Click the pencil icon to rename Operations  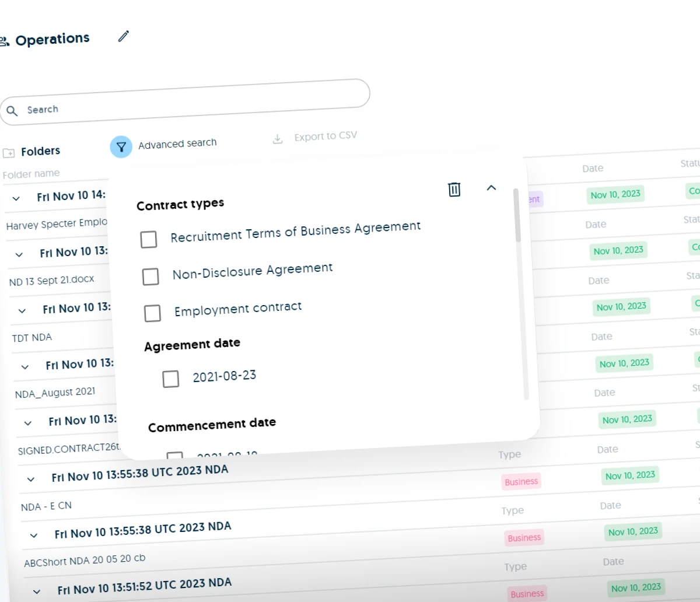123,36
